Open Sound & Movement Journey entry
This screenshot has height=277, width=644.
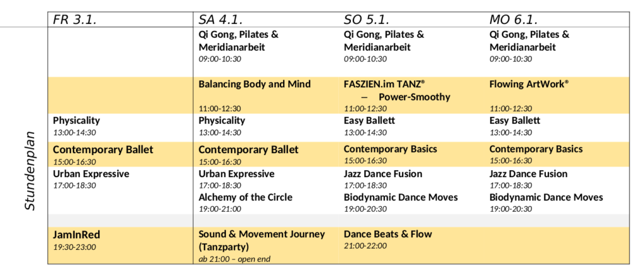pos(262,234)
